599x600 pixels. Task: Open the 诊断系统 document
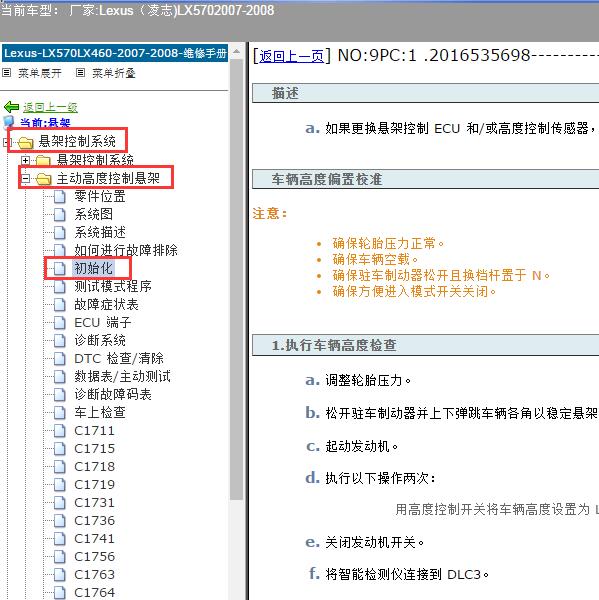[x=100, y=341]
